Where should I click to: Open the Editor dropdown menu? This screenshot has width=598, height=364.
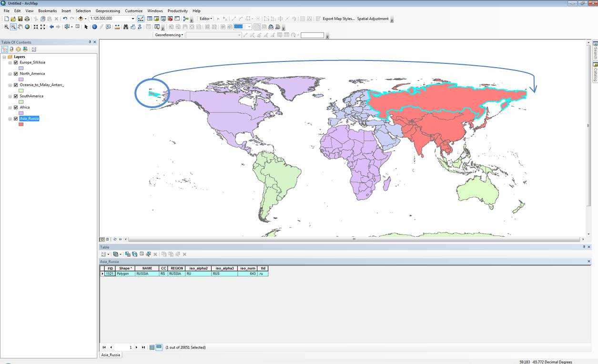click(x=206, y=19)
